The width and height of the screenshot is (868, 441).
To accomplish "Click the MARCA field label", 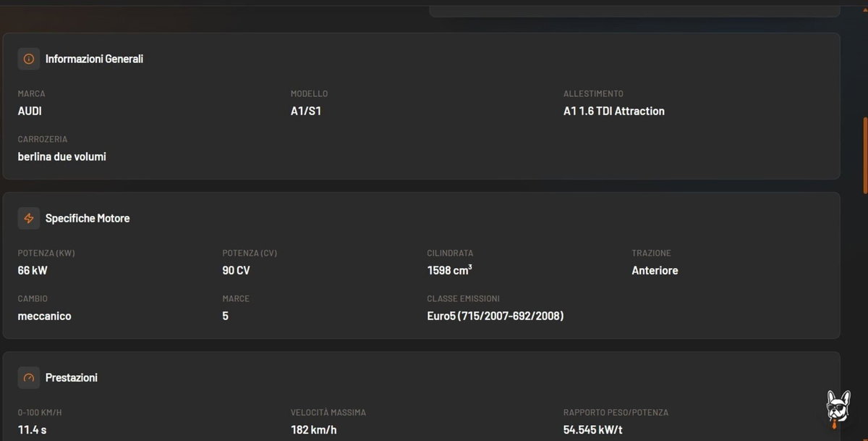I will (32, 93).
